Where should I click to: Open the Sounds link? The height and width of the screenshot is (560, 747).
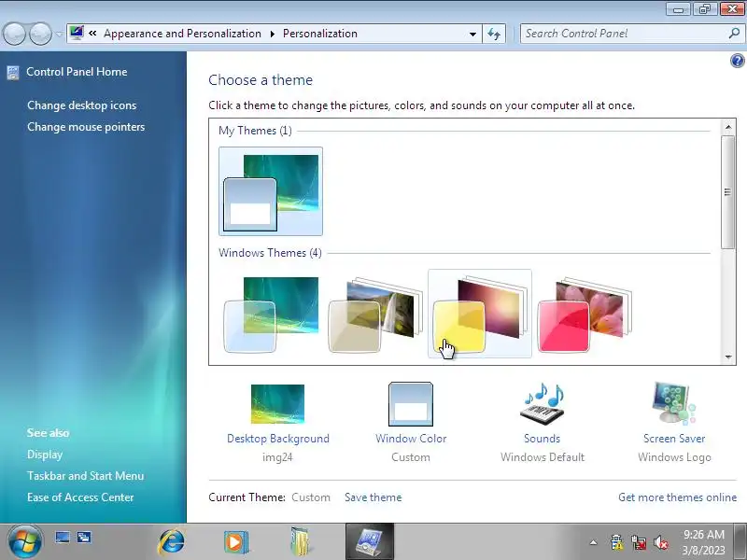tap(543, 439)
